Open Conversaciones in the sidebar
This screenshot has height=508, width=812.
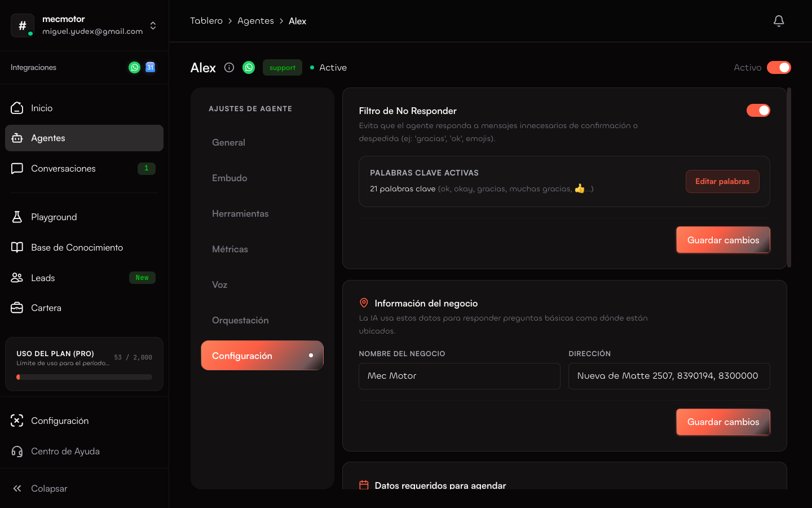[84, 168]
